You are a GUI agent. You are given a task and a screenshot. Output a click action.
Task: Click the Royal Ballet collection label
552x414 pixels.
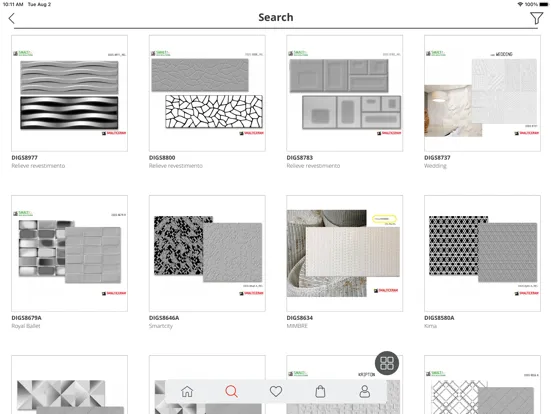click(x=26, y=326)
